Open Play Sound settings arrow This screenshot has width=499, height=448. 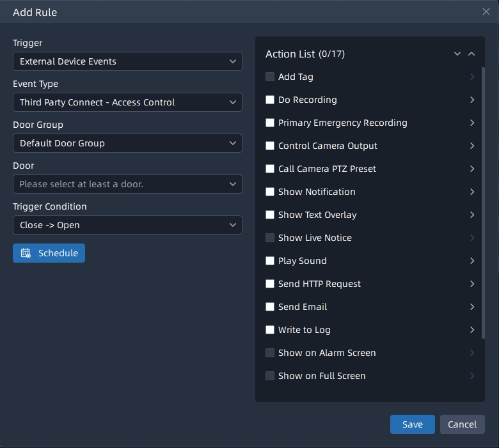point(472,261)
